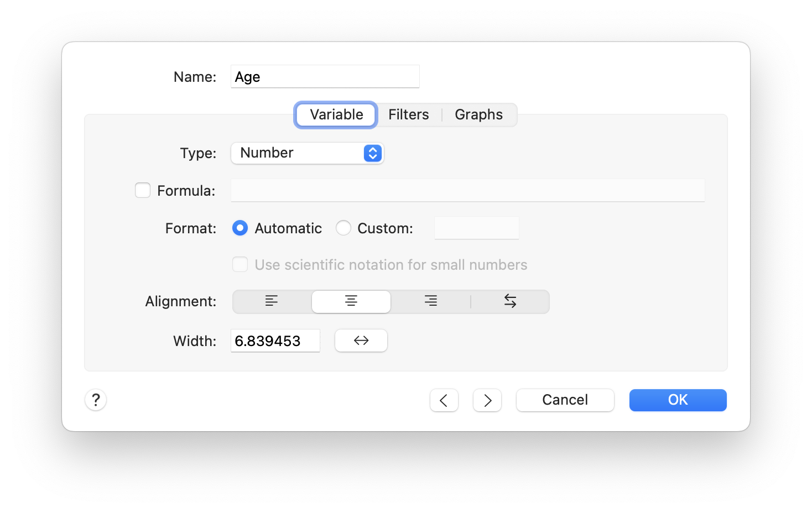The image size is (812, 513).
Task: Choose center alignment icon
Action: [351, 301]
